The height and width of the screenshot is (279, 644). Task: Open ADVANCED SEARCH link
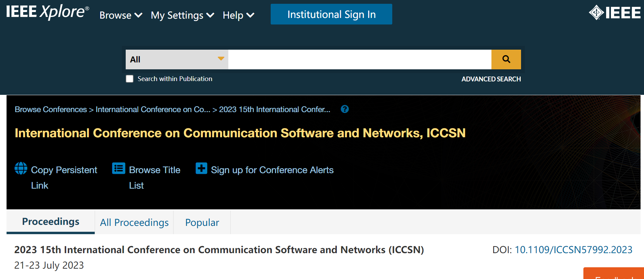click(x=491, y=79)
